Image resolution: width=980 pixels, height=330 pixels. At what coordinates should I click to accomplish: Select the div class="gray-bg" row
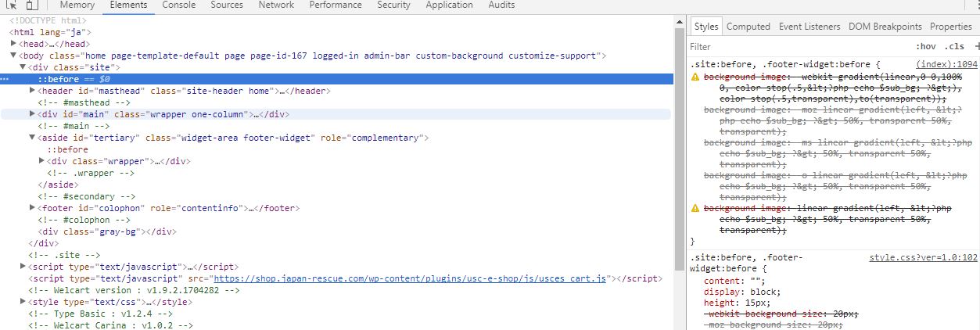pos(106,231)
